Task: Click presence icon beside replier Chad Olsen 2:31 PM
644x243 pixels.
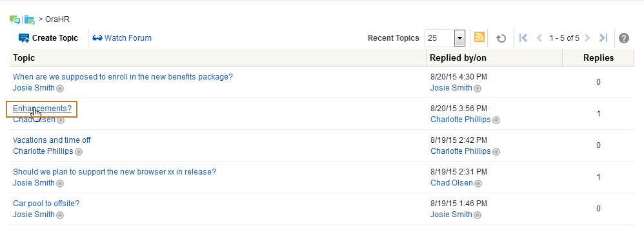Action: click(x=478, y=184)
